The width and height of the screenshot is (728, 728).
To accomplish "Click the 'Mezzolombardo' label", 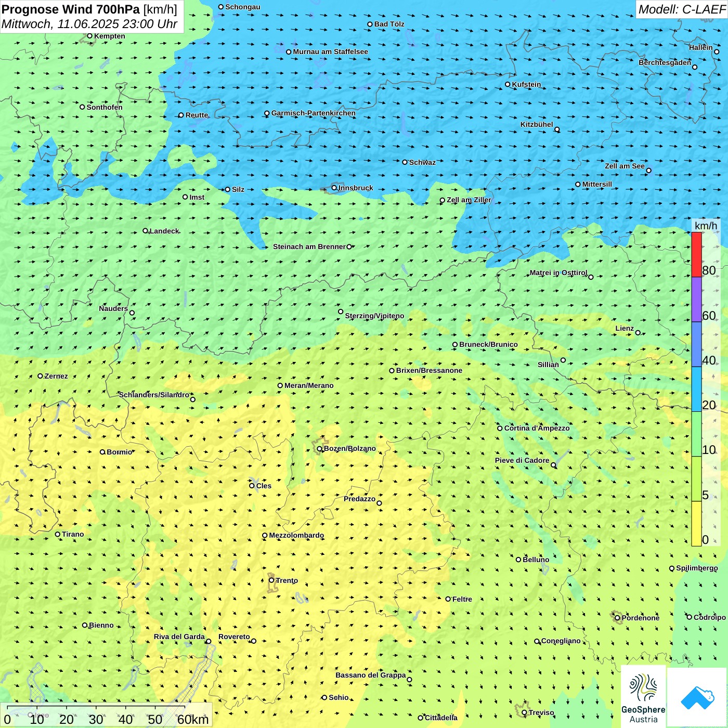I will (x=296, y=535).
